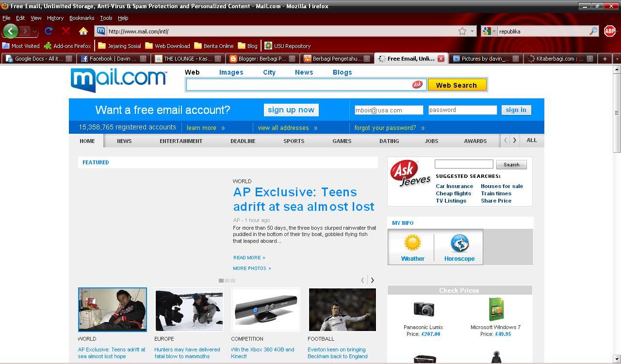
Task: Open a new tab with the plus button
Action: click(x=605, y=59)
